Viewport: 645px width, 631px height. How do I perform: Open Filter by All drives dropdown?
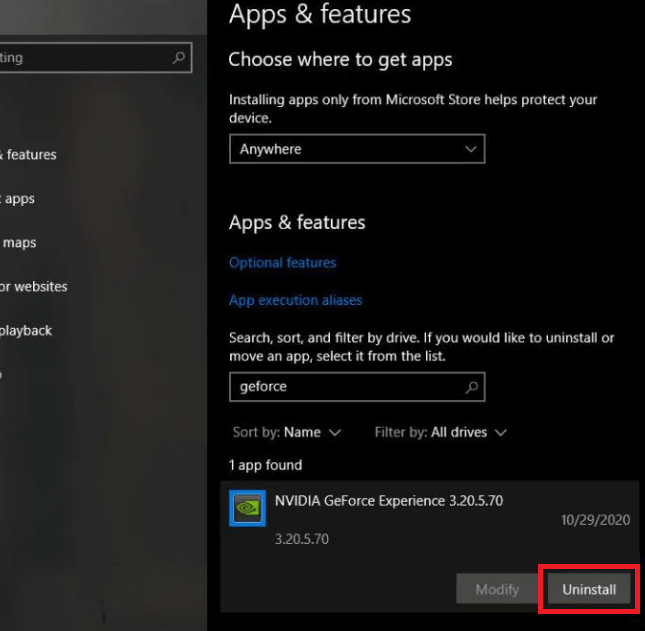coord(441,432)
